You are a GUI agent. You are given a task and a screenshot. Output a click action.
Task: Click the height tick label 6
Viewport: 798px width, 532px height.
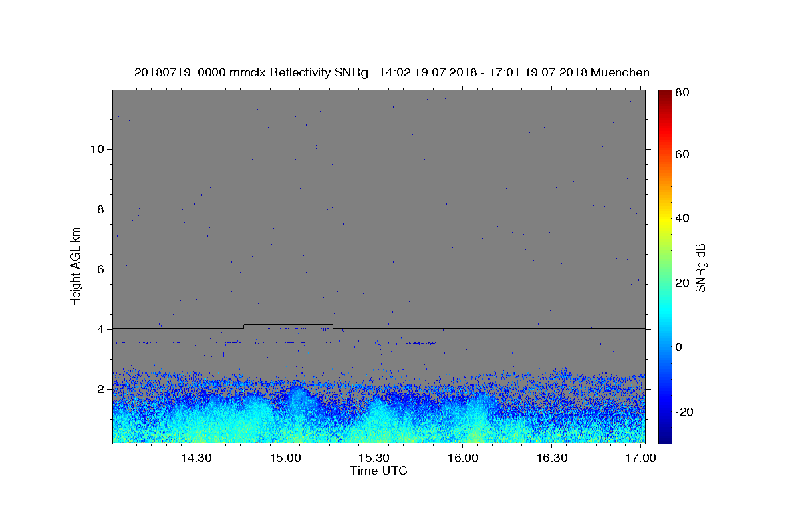click(x=102, y=269)
